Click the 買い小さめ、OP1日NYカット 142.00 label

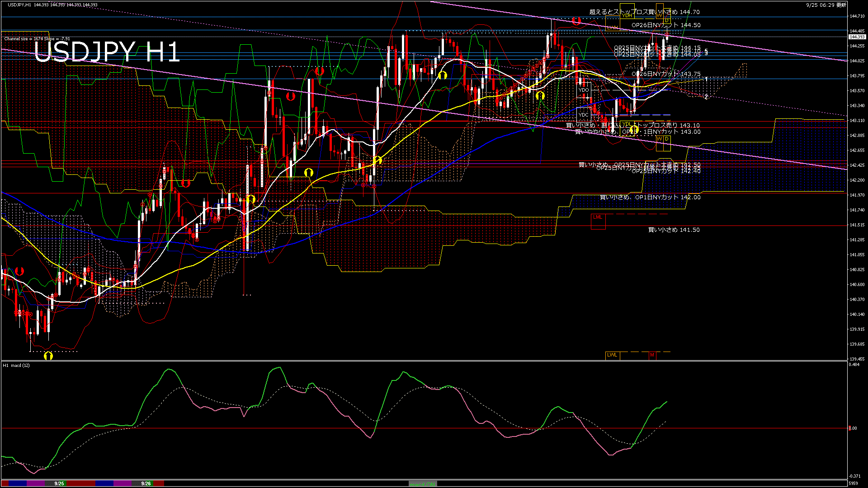click(650, 197)
